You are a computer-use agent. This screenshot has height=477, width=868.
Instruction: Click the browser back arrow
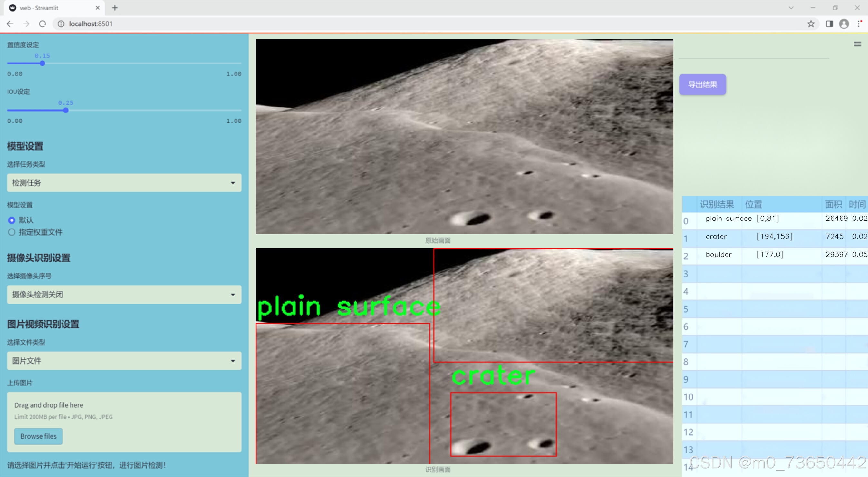(x=10, y=24)
